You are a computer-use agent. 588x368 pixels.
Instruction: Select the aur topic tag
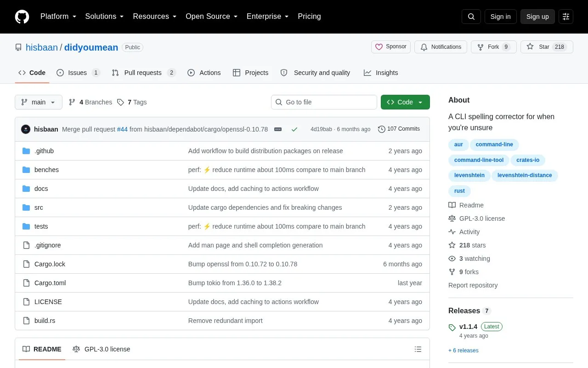[458, 144]
